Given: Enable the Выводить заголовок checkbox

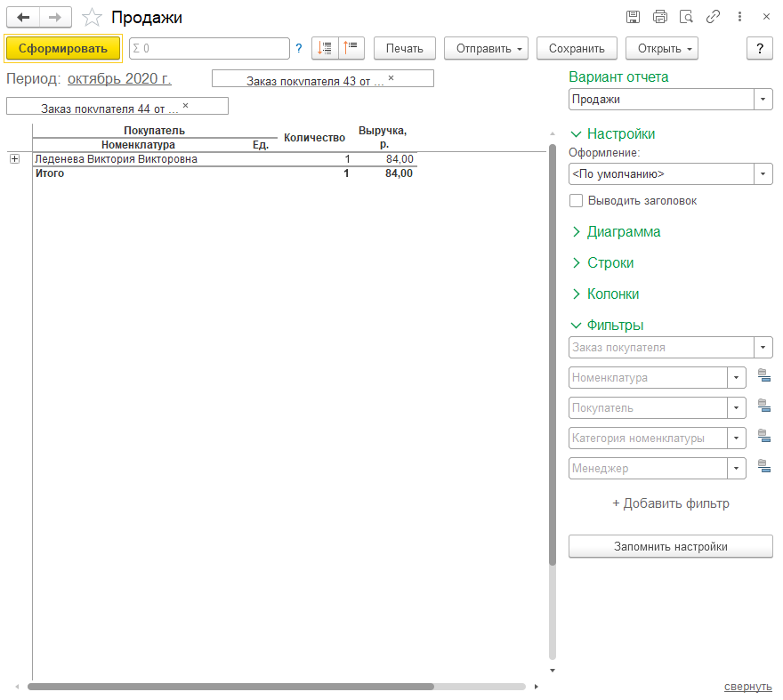Looking at the screenshot, I should pyautogui.click(x=577, y=201).
